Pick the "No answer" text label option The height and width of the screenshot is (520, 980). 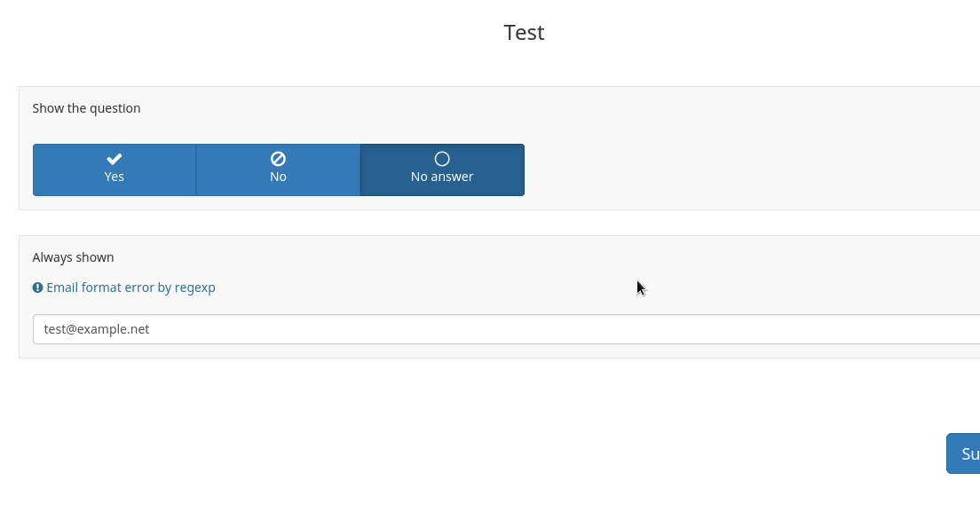coord(442,177)
